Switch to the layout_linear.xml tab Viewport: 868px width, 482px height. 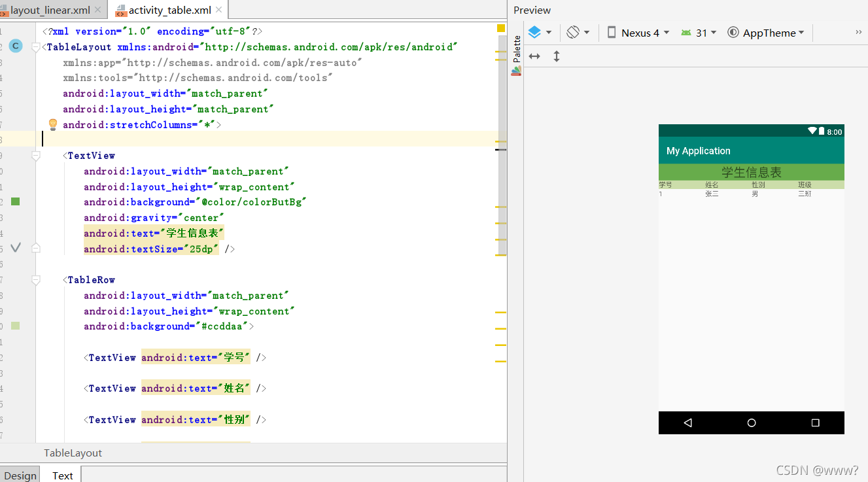(x=50, y=10)
